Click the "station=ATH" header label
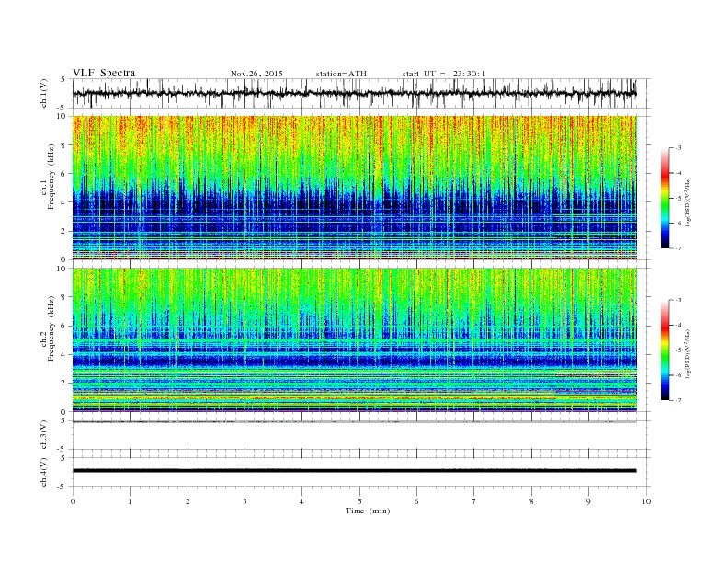This screenshot has width=728, height=563. (341, 74)
